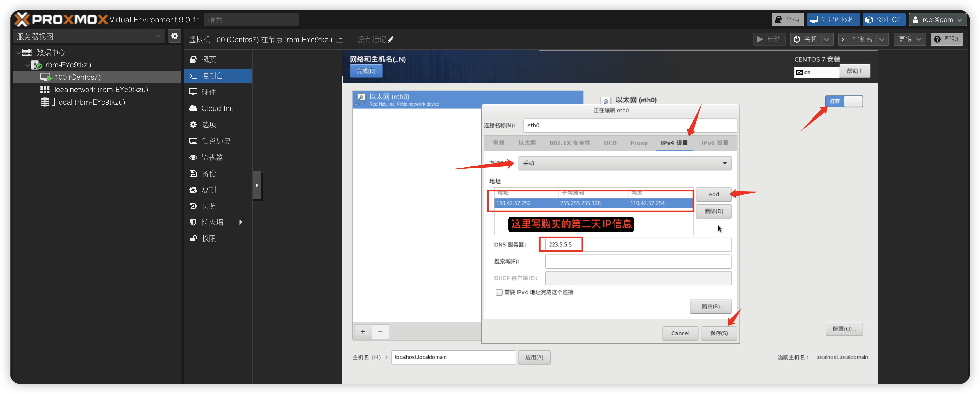Expand the Shutdown button dropdown arrow
980x394 pixels.
[827, 40]
